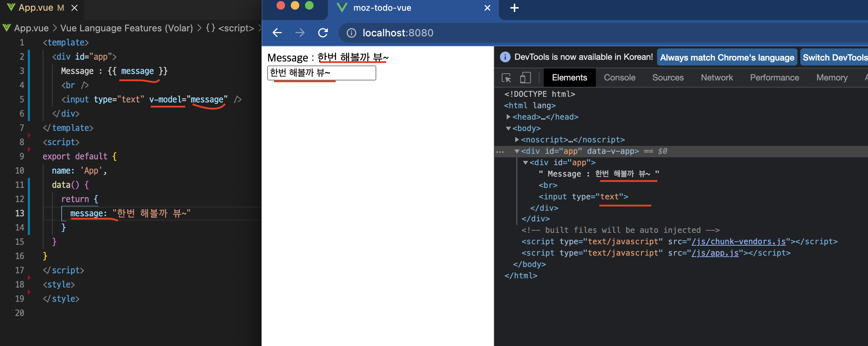Select the closing </body> tag in Elements
This screenshot has height=346, width=868.
[x=529, y=264]
